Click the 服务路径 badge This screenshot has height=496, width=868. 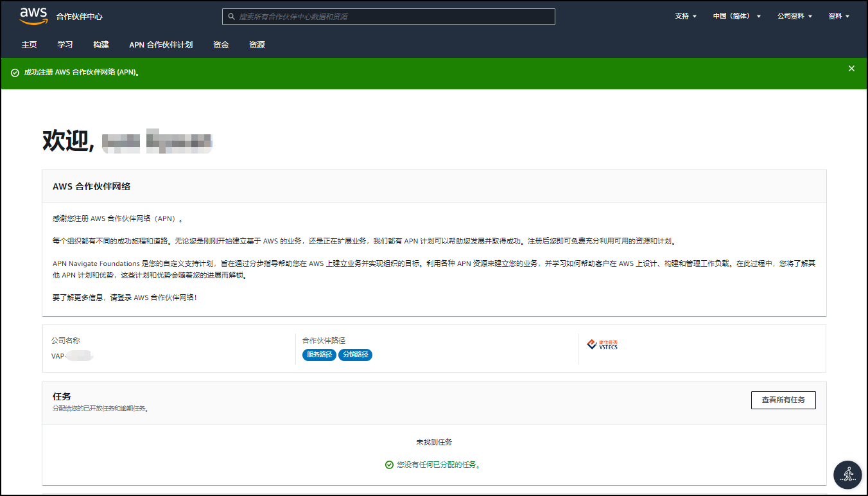pos(320,355)
